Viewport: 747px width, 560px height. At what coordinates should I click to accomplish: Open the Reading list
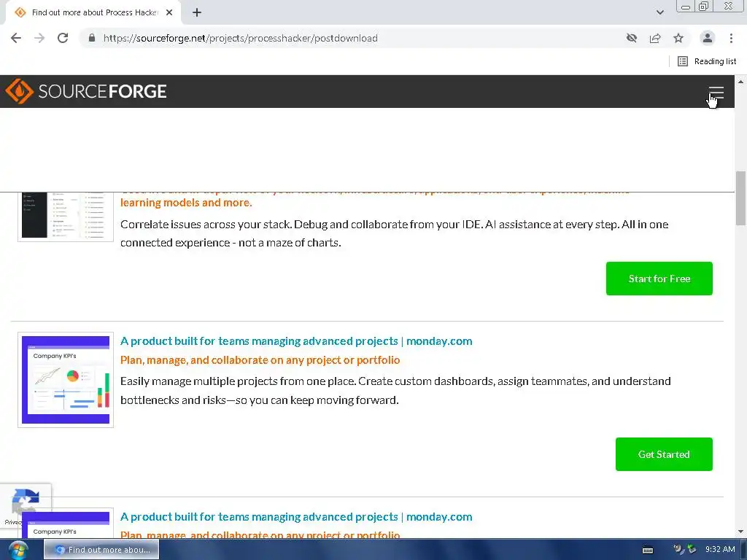coord(707,61)
